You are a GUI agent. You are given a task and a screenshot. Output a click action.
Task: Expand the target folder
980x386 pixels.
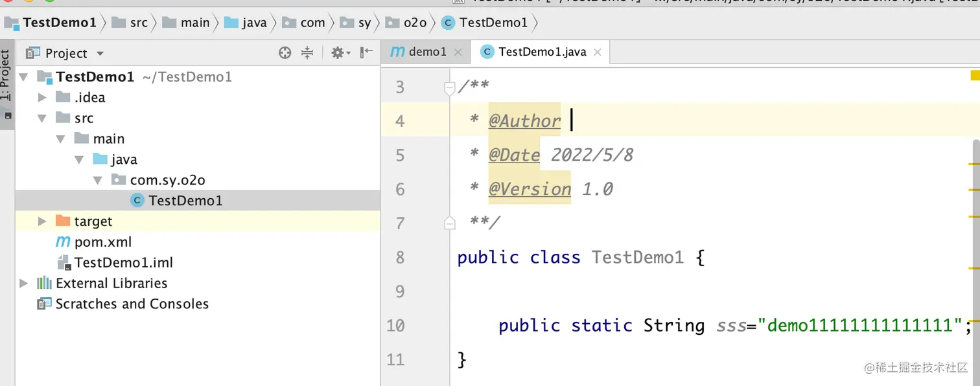pyautogui.click(x=42, y=221)
